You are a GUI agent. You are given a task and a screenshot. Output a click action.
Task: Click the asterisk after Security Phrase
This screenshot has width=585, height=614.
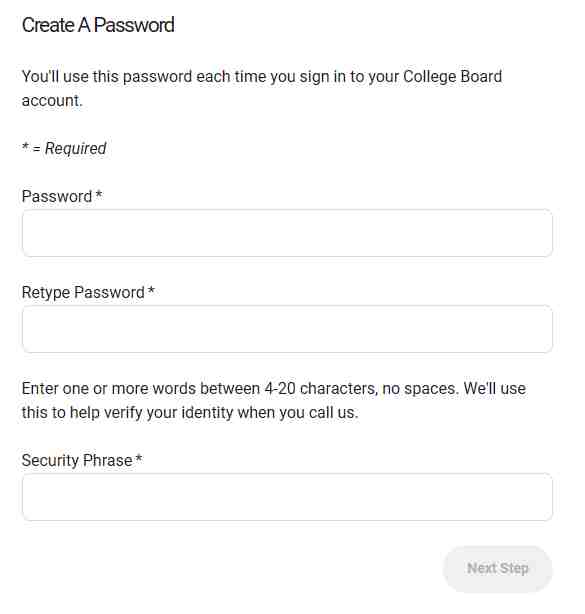click(x=139, y=458)
